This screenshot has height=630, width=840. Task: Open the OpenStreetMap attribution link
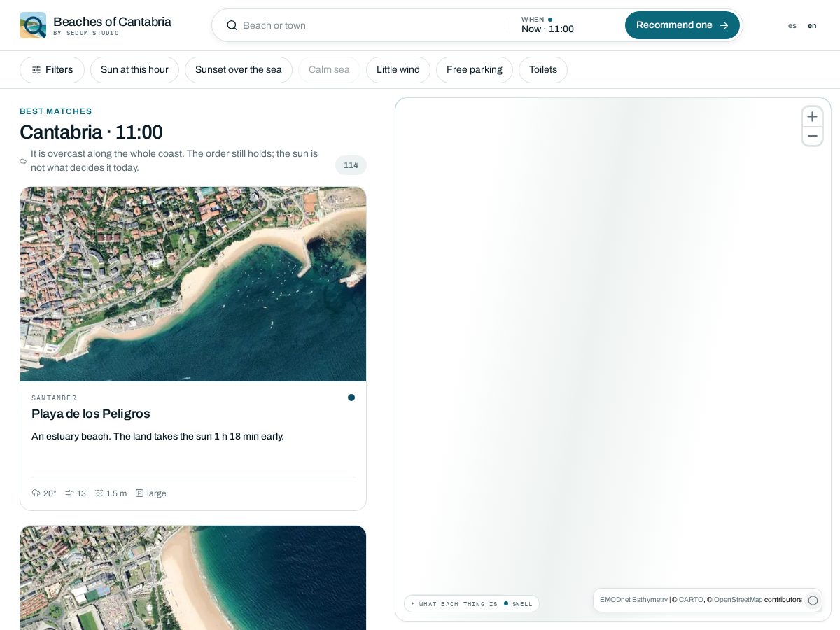738,600
